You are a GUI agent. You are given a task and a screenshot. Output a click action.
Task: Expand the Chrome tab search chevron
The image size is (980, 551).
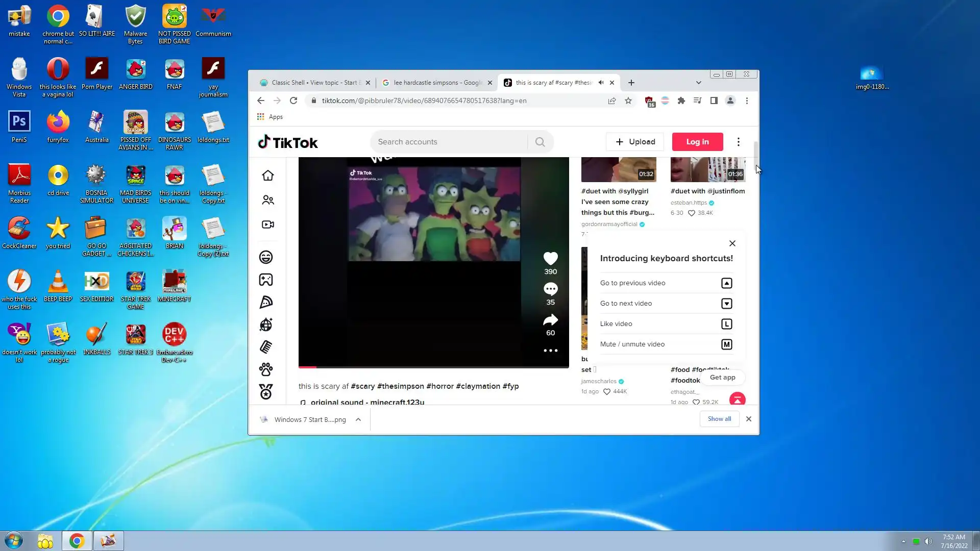click(698, 83)
